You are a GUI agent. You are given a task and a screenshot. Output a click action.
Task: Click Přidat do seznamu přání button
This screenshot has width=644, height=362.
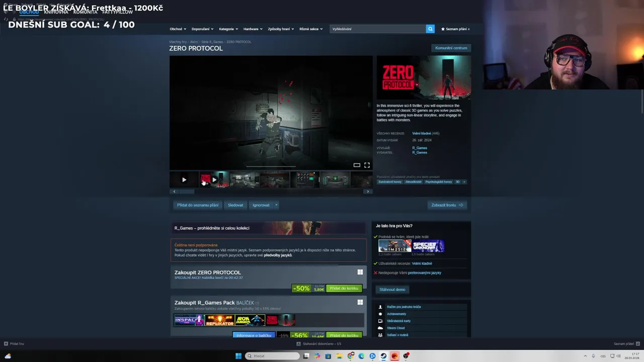coord(198,205)
